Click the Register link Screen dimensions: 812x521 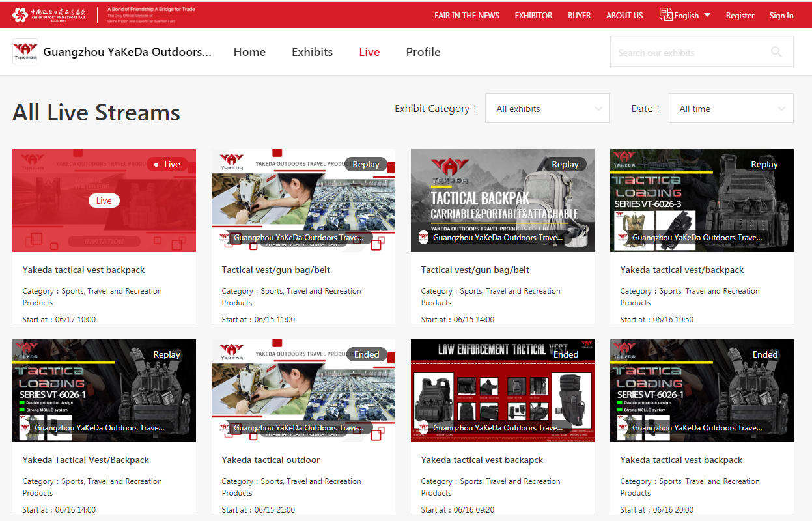coord(740,15)
